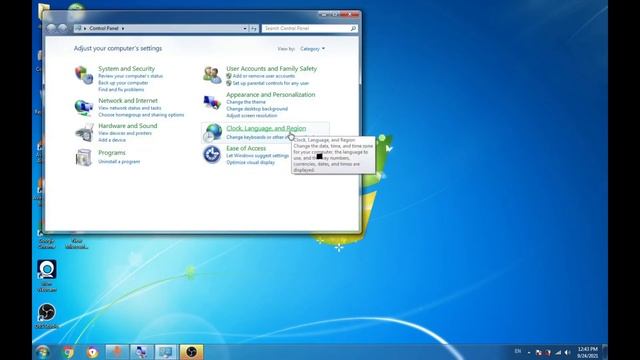Click Let Windows suggest settings
Image resolution: width=640 pixels, height=360 pixels.
pyautogui.click(x=257, y=156)
